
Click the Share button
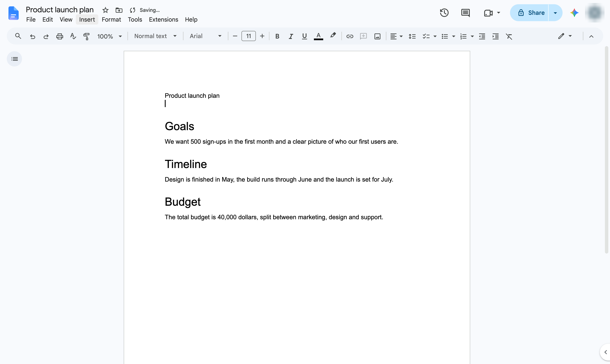(x=529, y=13)
